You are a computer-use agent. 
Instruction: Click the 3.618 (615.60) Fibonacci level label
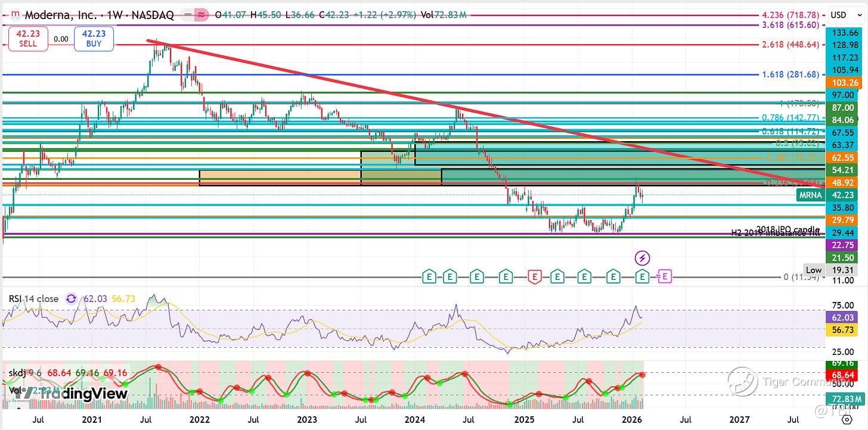791,25
